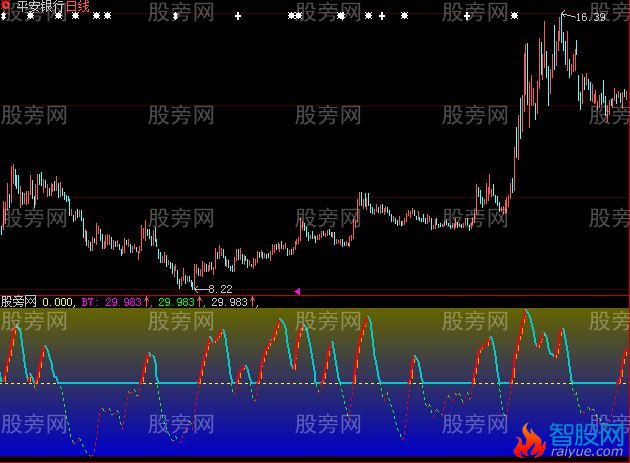Image resolution: width=630 pixels, height=463 pixels.
Task: Click the magenta triangle marker above indicator pane
Action: click(297, 291)
